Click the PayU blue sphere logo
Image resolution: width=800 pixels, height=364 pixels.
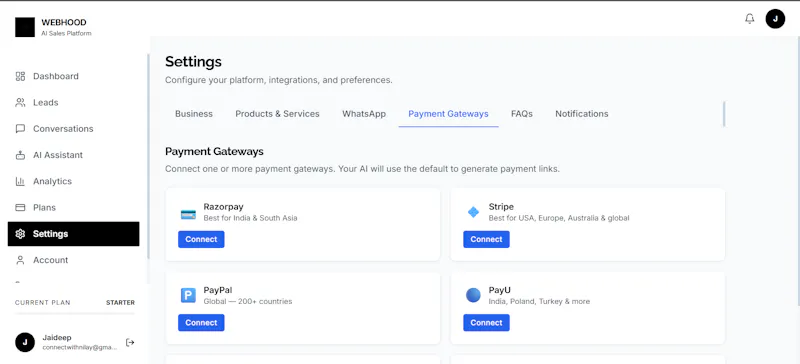coord(473,295)
